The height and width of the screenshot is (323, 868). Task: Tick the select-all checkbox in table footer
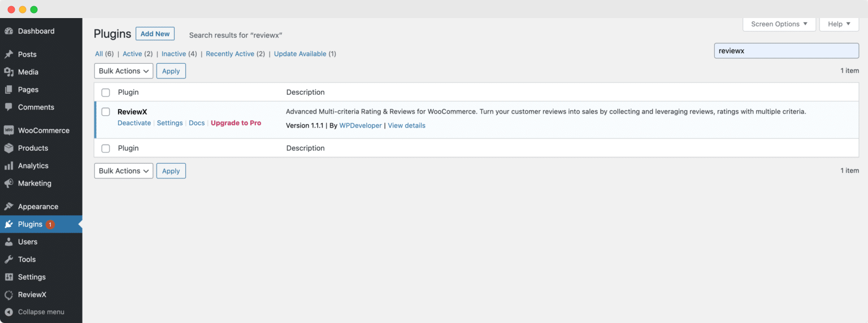pos(106,148)
